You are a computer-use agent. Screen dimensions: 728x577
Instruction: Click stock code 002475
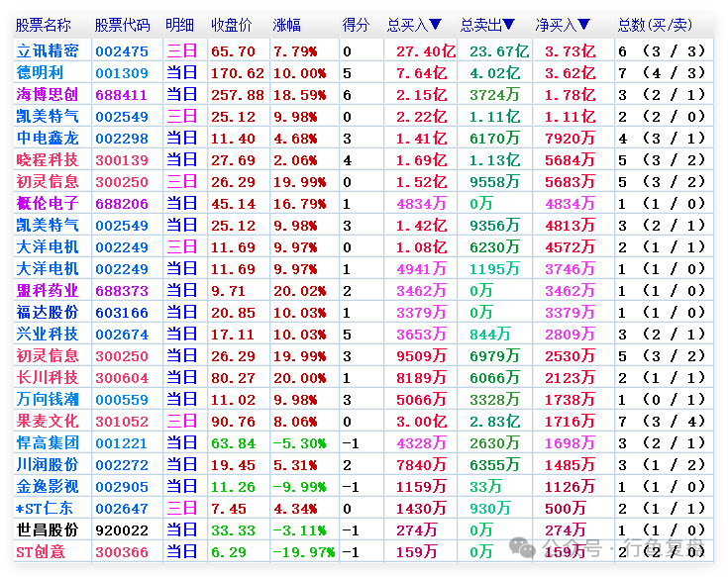122,51
